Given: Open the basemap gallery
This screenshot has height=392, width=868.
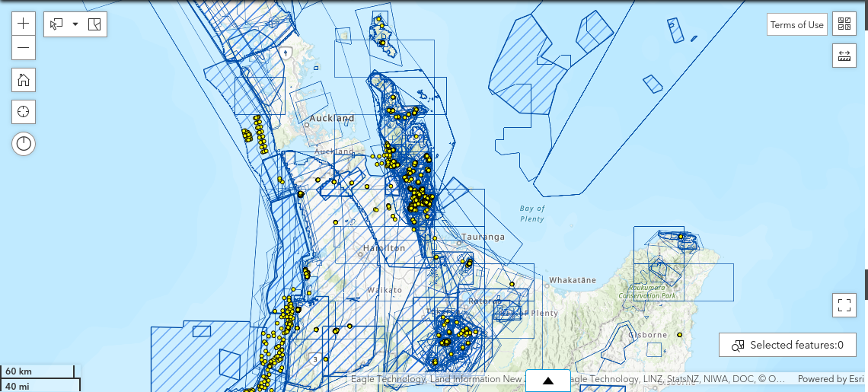Looking at the screenshot, I should pyautogui.click(x=844, y=24).
